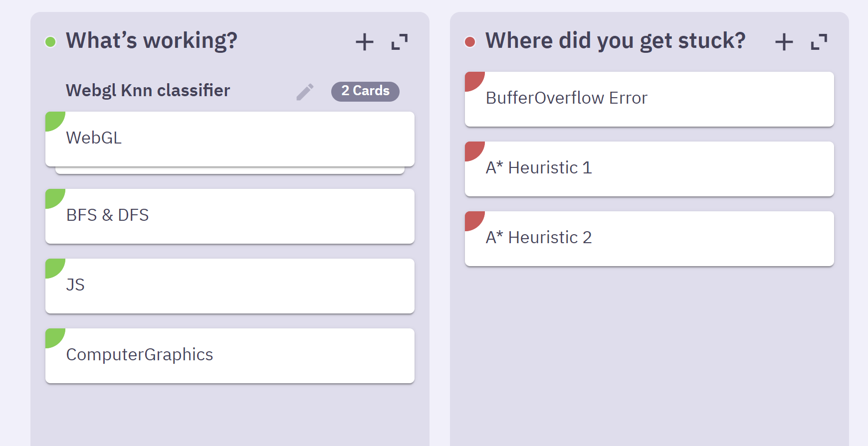The height and width of the screenshot is (446, 868).
Task: Click the What's working column title
Action: 152,40
